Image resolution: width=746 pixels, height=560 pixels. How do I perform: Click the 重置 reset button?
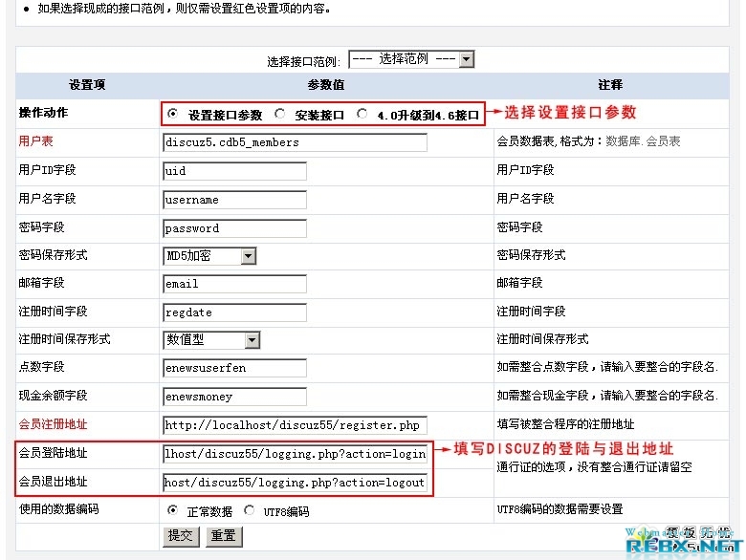(223, 536)
